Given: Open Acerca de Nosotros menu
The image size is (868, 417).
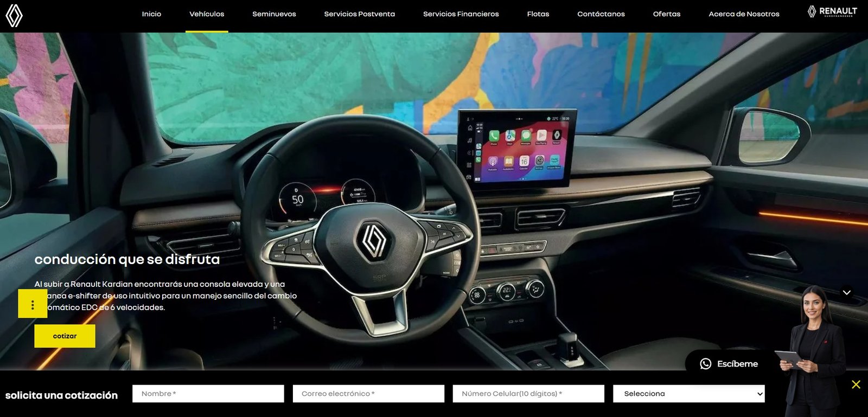Looking at the screenshot, I should 744,14.
